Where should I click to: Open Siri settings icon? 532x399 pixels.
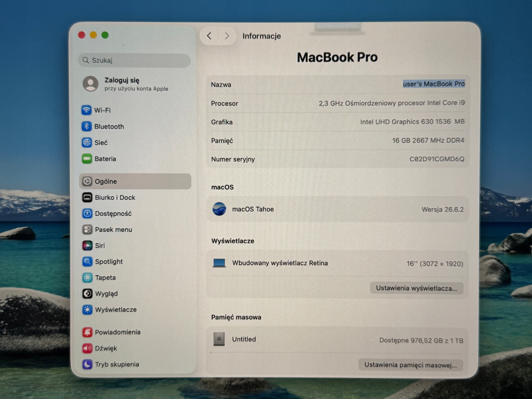[87, 246]
